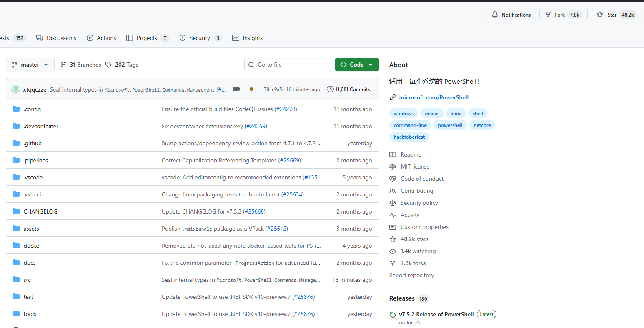The width and height of the screenshot is (644, 328).
Task: Click the latest release tag icon
Action: point(392,315)
